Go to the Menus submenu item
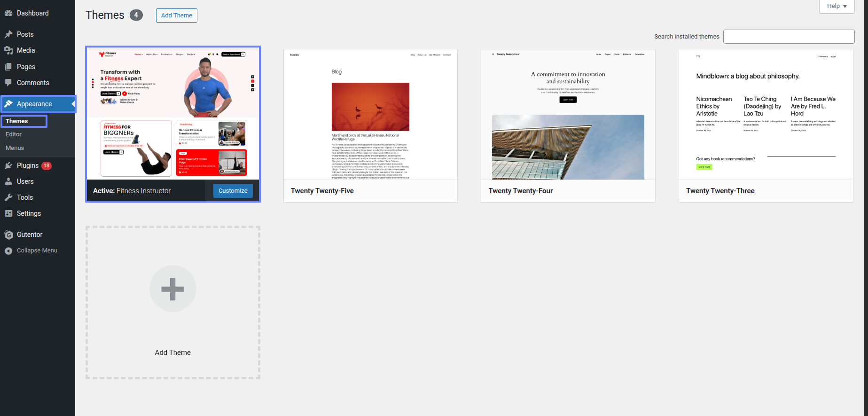The width and height of the screenshot is (868, 416). click(15, 148)
